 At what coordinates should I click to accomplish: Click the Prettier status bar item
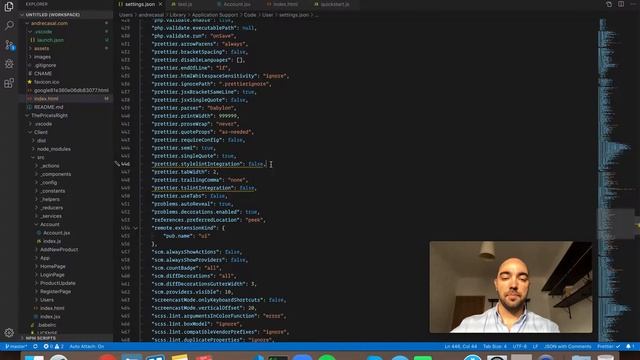pyautogui.click(x=609, y=347)
